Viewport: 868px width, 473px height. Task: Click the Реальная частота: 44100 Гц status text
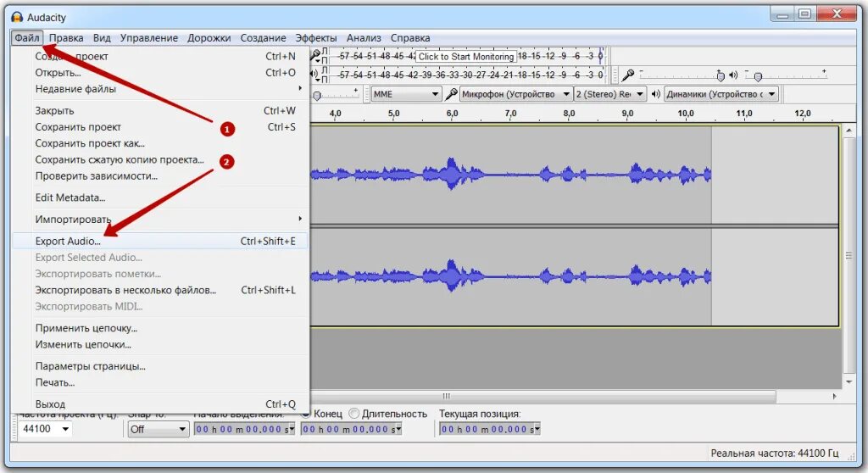(775, 453)
